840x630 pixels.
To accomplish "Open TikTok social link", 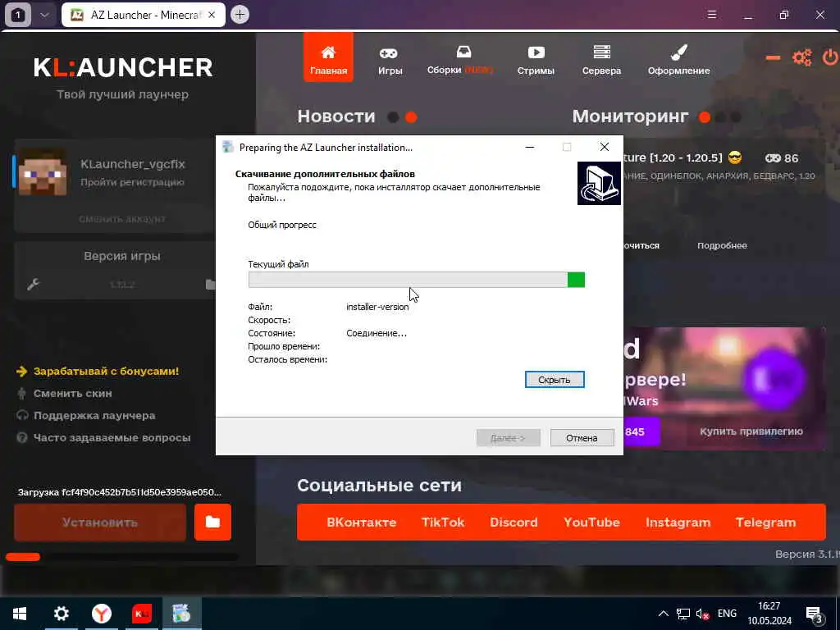I will click(442, 523).
